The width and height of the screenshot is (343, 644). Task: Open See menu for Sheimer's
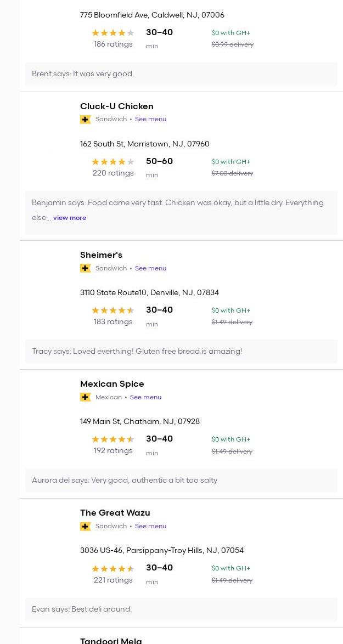coord(150,268)
